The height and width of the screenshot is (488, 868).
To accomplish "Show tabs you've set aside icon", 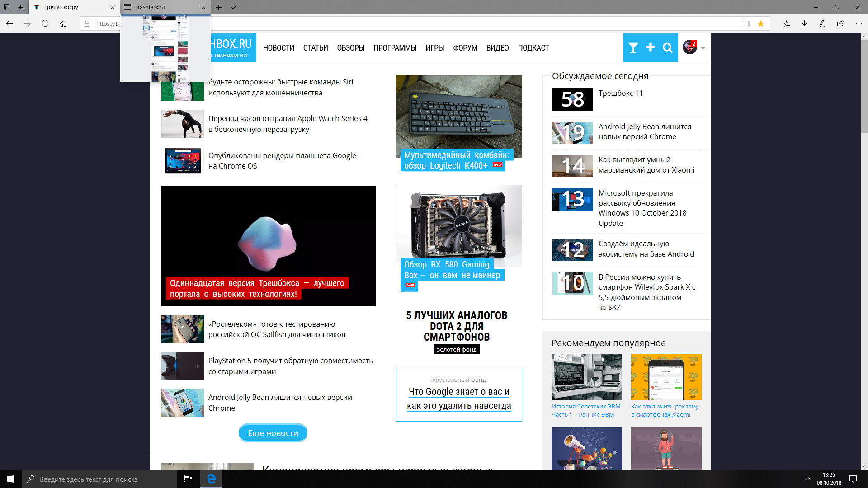I will pos(7,7).
